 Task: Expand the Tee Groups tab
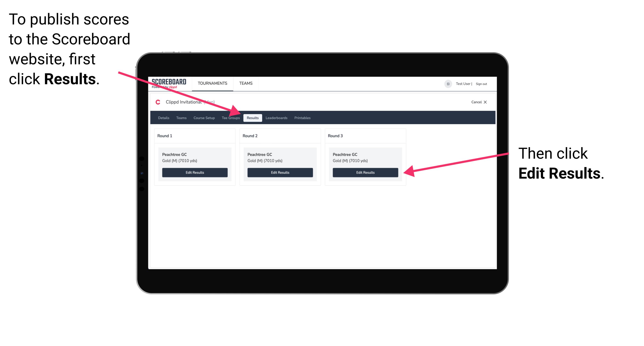[230, 118]
